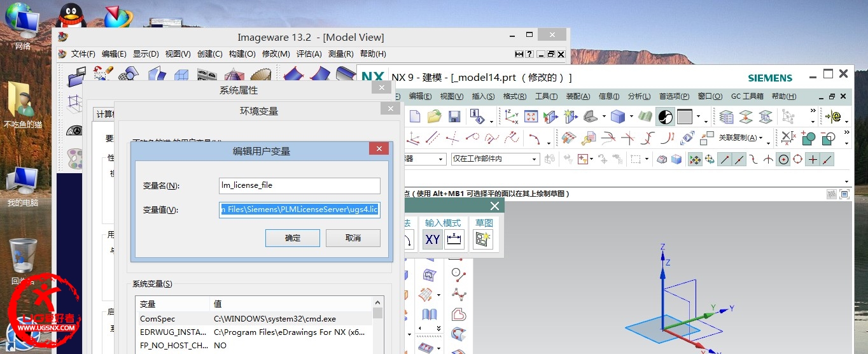Click the green surface sheet icon in NX

[646, 117]
